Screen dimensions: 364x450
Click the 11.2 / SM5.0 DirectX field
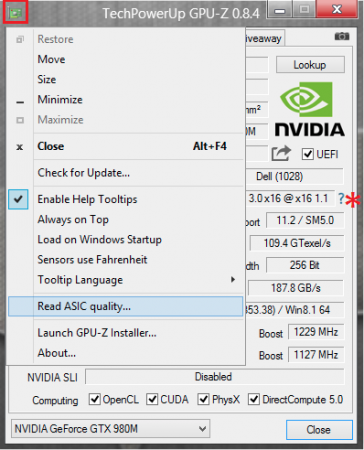305,220
